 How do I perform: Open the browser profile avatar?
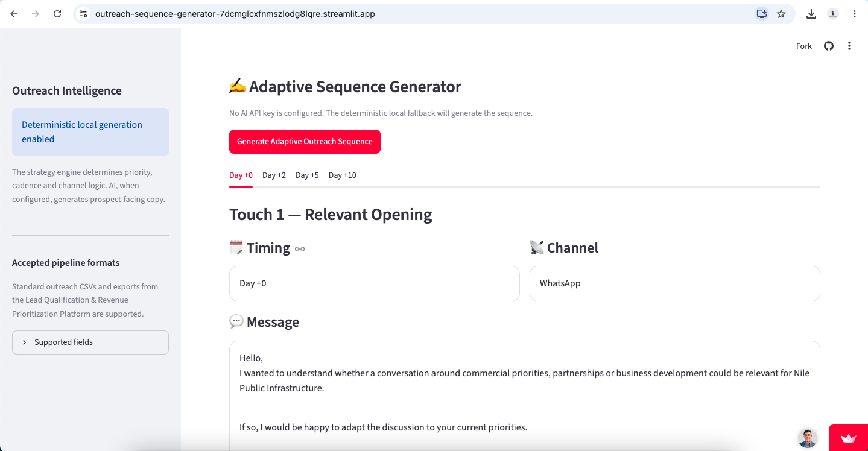(833, 14)
